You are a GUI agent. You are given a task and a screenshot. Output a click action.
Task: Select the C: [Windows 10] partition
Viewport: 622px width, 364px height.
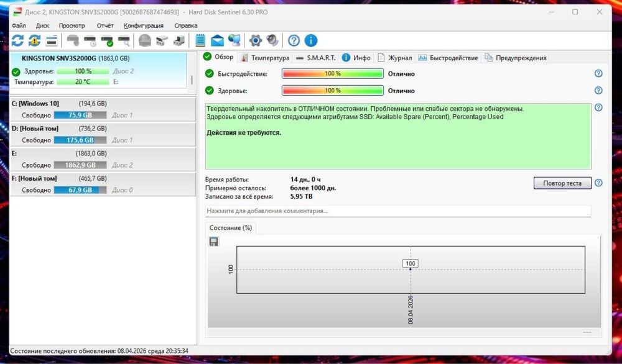point(103,109)
